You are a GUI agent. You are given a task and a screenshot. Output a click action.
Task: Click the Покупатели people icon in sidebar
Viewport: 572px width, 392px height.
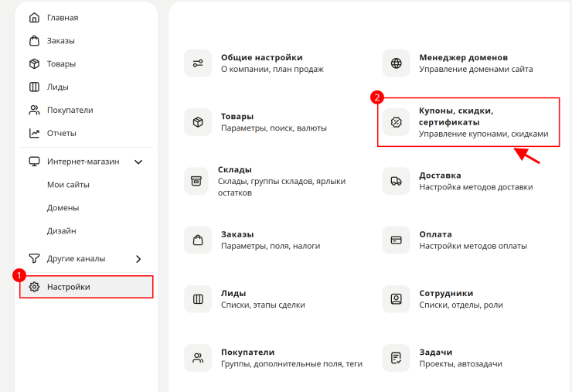pyautogui.click(x=34, y=110)
